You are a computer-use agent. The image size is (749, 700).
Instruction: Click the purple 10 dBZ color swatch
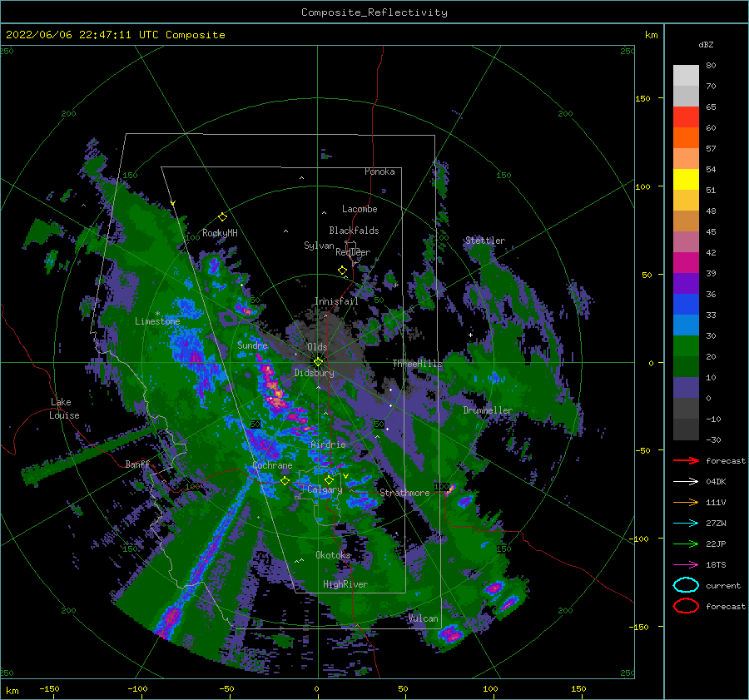(686, 387)
